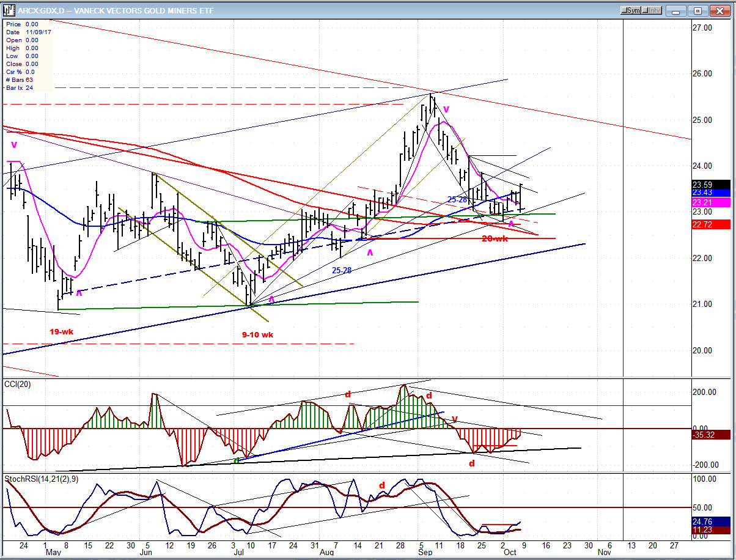
Task: Click the magenta 23.21 moving average value
Action: (711, 202)
